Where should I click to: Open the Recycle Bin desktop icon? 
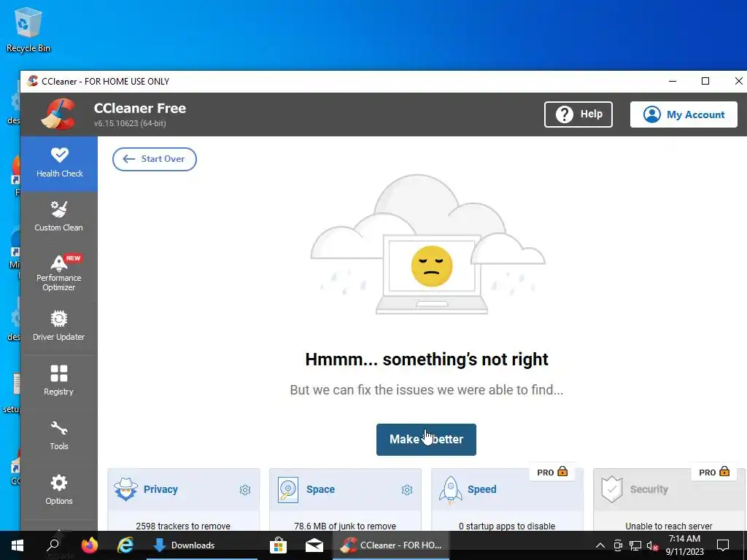pos(28,29)
